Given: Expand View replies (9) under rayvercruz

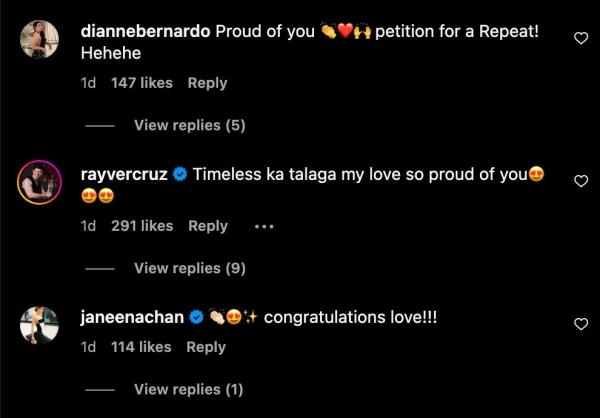Looking at the screenshot, I should click(189, 268).
